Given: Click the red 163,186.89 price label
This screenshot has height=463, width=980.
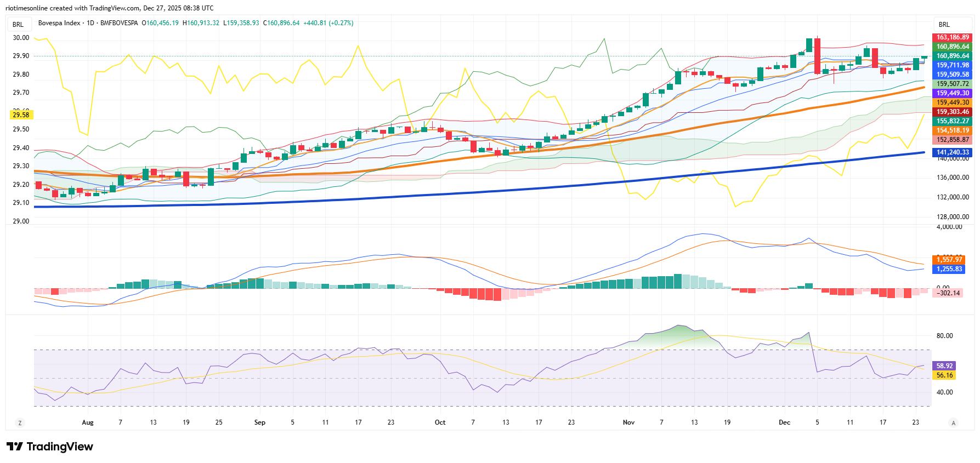Looking at the screenshot, I should [x=953, y=37].
